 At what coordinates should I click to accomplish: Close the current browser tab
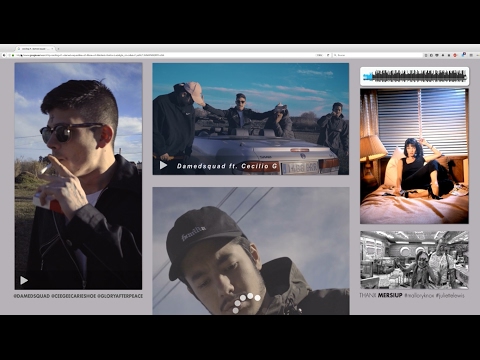(x=52, y=49)
